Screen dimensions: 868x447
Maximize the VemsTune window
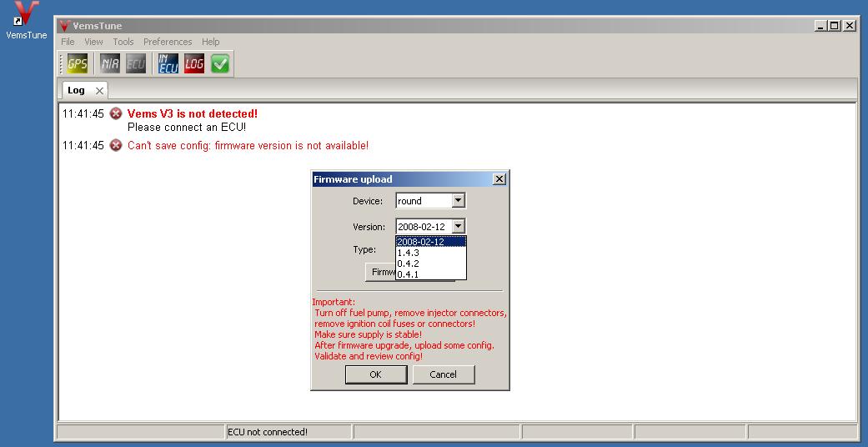pyautogui.click(x=835, y=26)
